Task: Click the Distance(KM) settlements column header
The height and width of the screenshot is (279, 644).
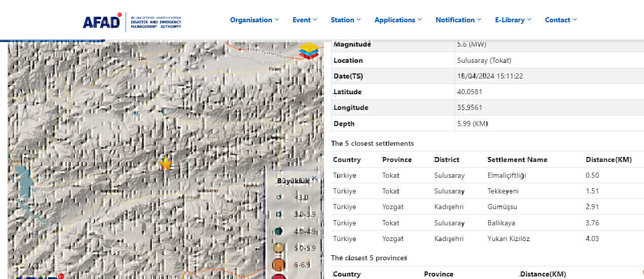Action: click(x=609, y=160)
